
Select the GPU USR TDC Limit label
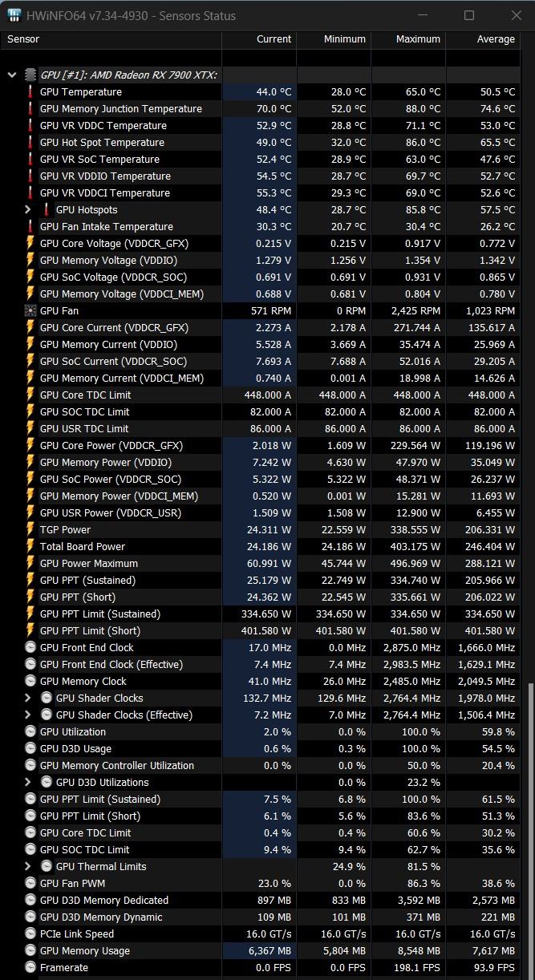(84, 428)
